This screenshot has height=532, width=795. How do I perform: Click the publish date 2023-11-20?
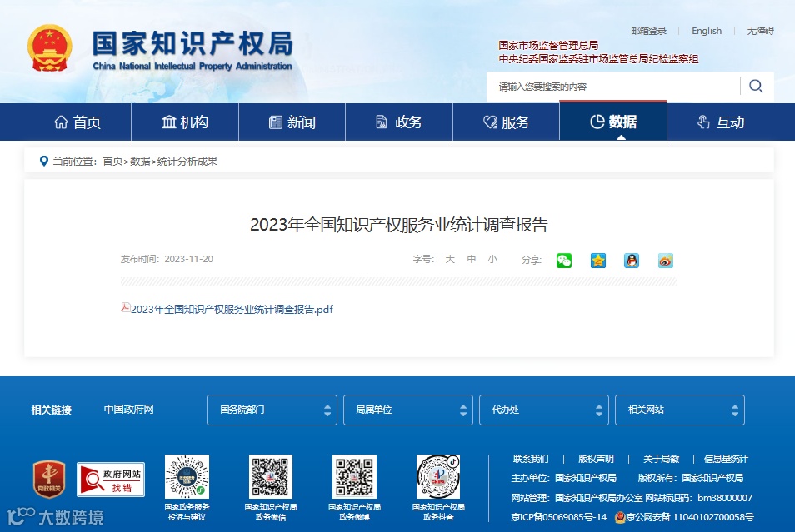188,259
